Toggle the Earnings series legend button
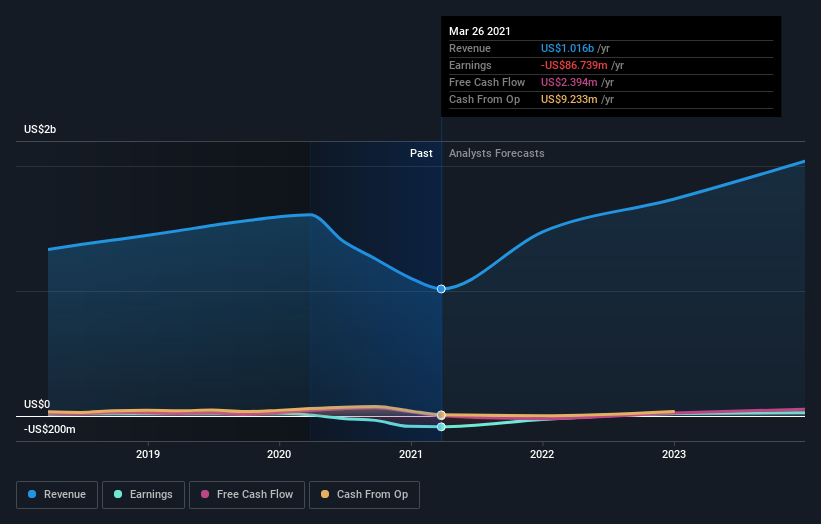The image size is (821, 524). (143, 495)
